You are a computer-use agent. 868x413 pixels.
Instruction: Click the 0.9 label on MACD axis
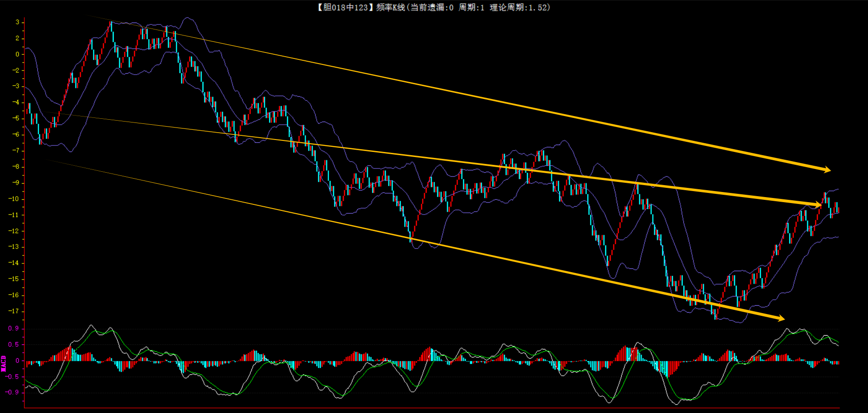[14, 328]
